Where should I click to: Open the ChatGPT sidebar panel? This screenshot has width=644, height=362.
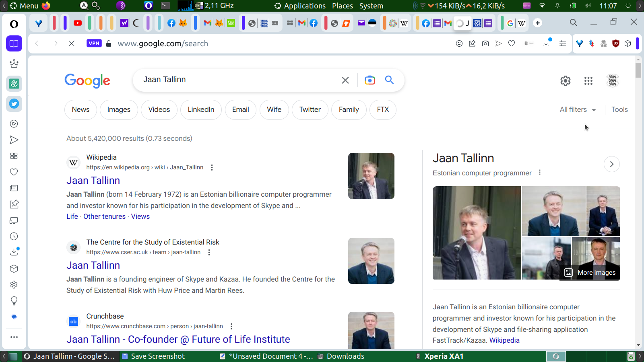[14, 84]
